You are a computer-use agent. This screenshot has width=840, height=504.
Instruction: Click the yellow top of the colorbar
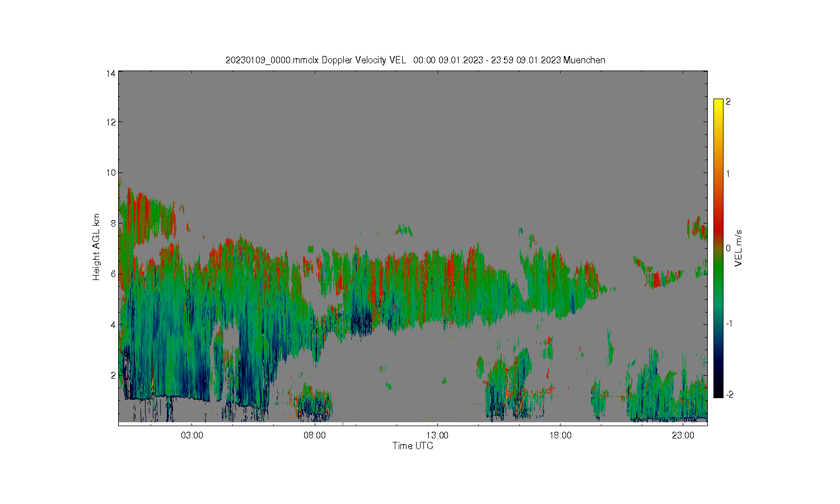[x=718, y=104]
